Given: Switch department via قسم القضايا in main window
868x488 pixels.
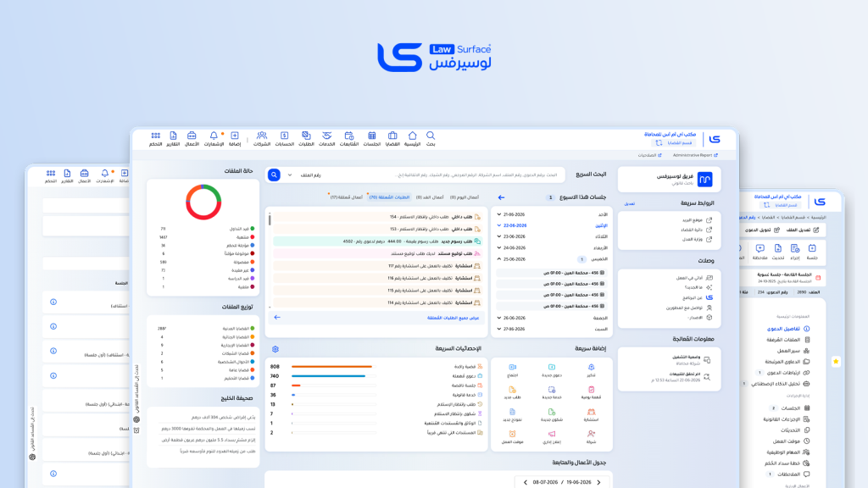Looking at the screenshot, I should [674, 142].
